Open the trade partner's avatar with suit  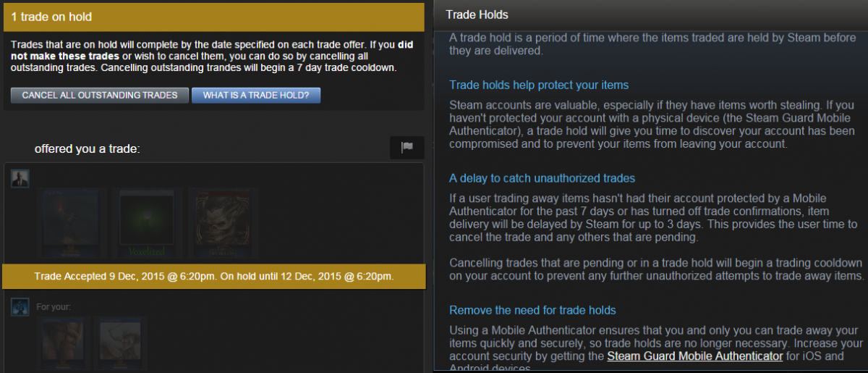pyautogui.click(x=20, y=179)
